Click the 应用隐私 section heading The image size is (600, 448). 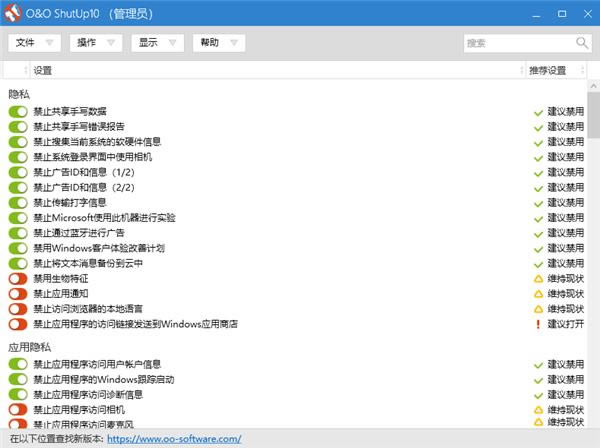[x=29, y=347]
